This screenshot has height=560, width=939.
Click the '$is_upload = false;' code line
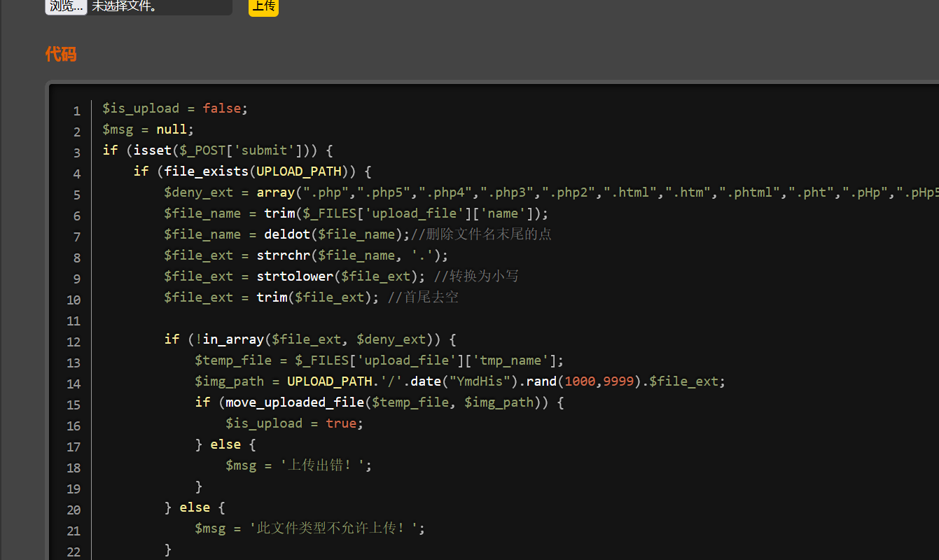pyautogui.click(x=175, y=108)
